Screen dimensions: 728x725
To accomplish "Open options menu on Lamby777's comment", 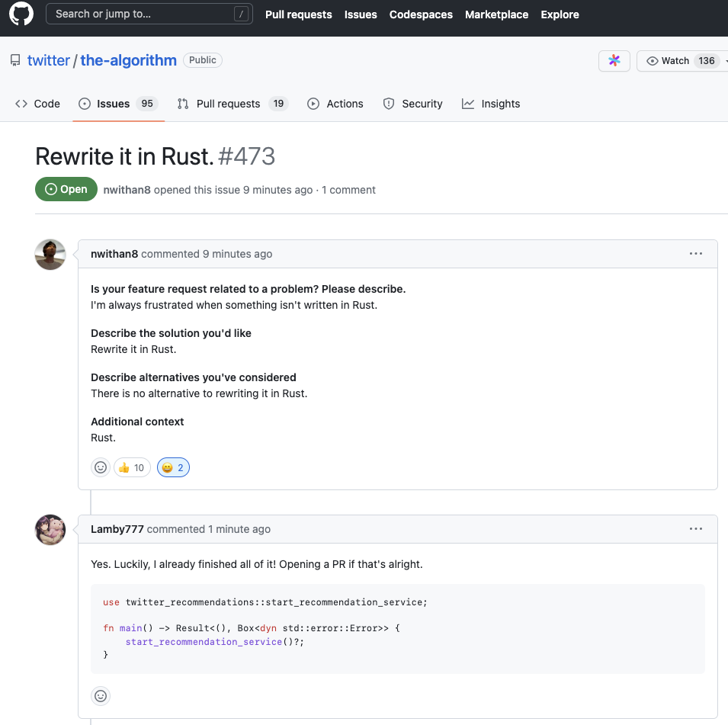I will (x=695, y=529).
